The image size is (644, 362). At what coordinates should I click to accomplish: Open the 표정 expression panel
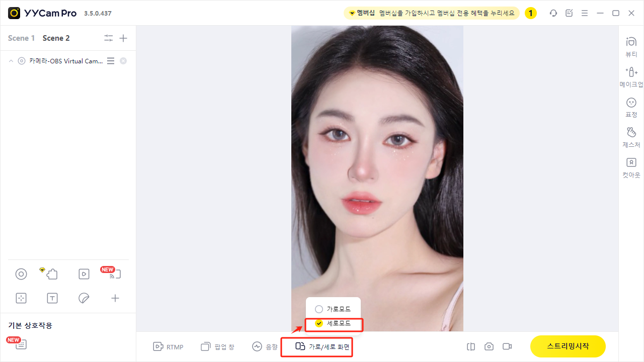(x=631, y=108)
